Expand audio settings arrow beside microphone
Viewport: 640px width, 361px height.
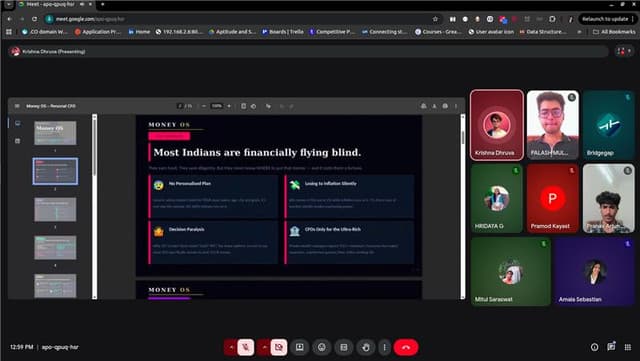click(231, 347)
